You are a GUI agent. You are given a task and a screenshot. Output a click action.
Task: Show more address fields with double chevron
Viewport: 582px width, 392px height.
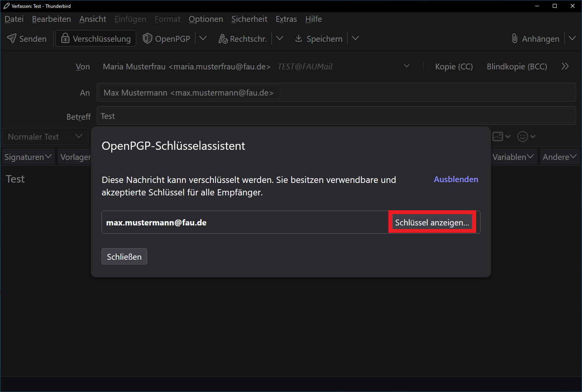tap(565, 67)
